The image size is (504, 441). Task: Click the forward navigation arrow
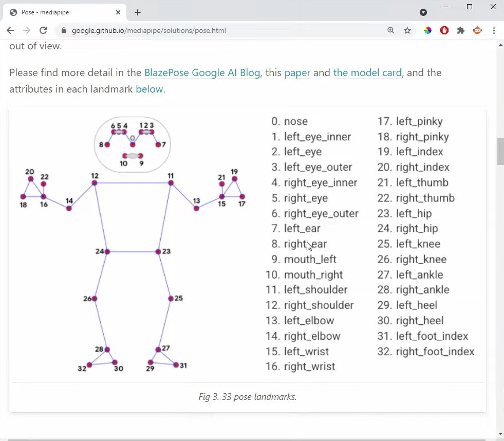click(27, 30)
